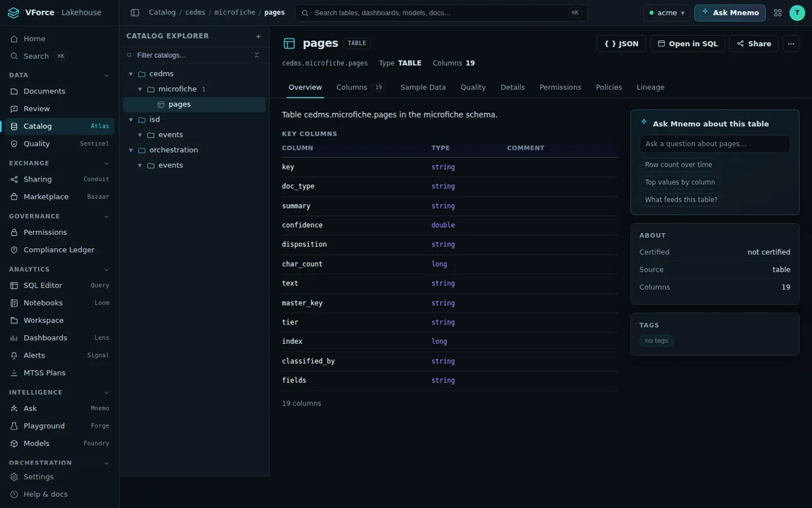Open SQL Editor in the sidebar

tap(60, 285)
